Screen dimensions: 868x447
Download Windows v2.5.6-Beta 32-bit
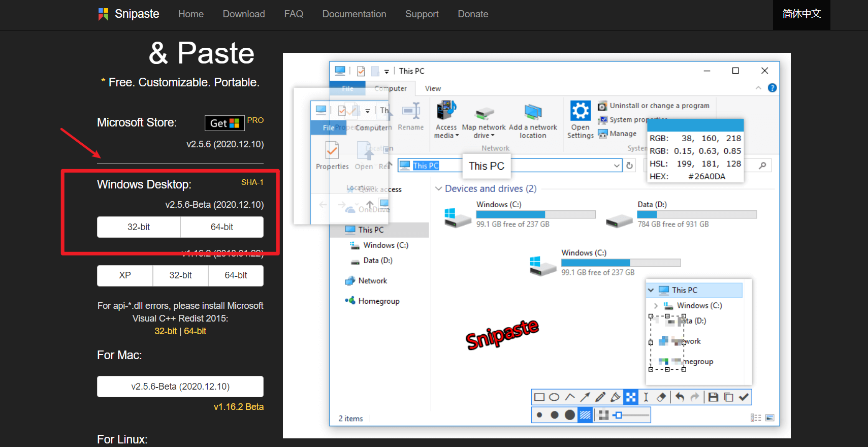[139, 227]
